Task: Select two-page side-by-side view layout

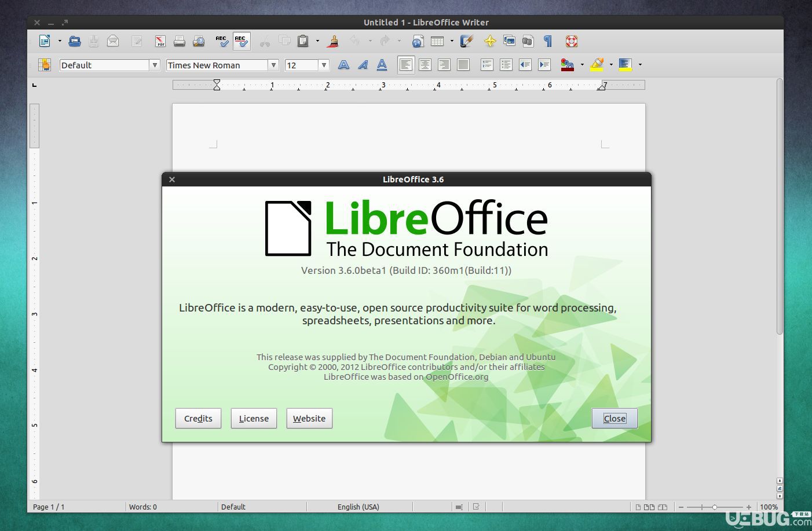Action: coord(649,507)
